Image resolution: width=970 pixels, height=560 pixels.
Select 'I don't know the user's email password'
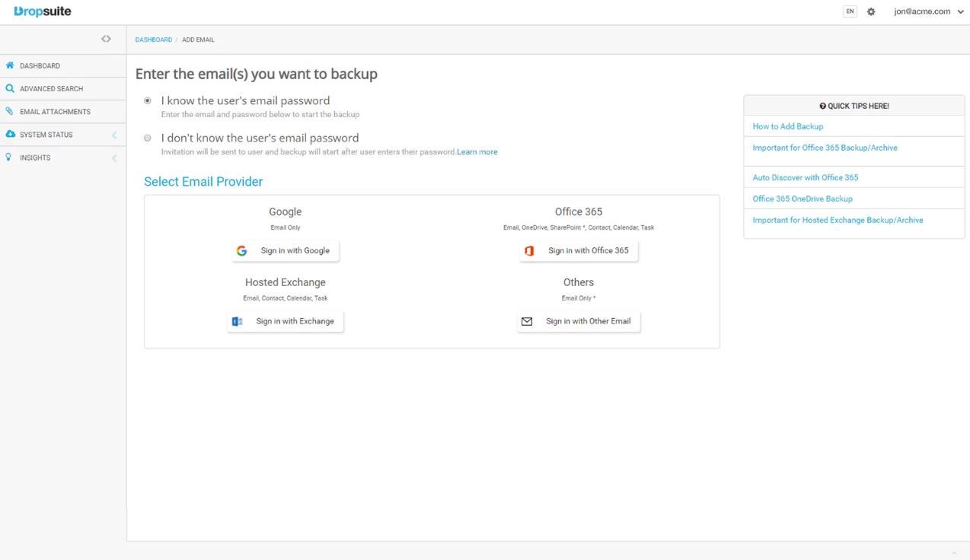click(x=148, y=138)
